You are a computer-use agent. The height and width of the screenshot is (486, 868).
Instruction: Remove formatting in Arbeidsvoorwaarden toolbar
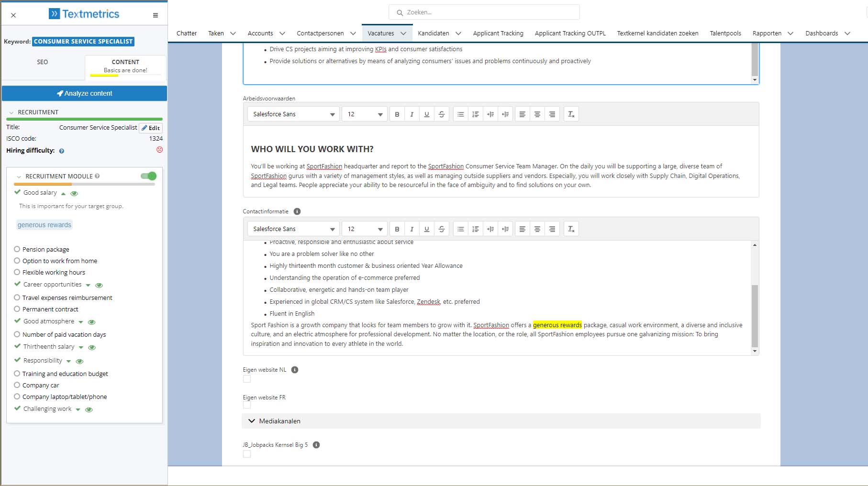(x=571, y=114)
